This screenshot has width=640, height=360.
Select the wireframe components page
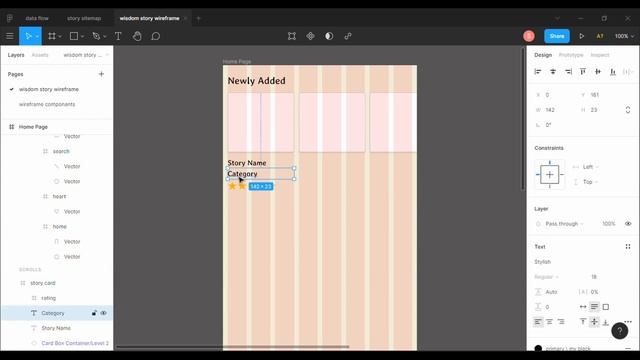(47, 104)
